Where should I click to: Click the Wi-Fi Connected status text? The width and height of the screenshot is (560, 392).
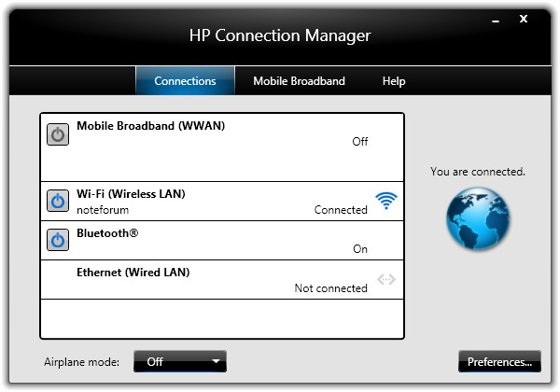(341, 210)
